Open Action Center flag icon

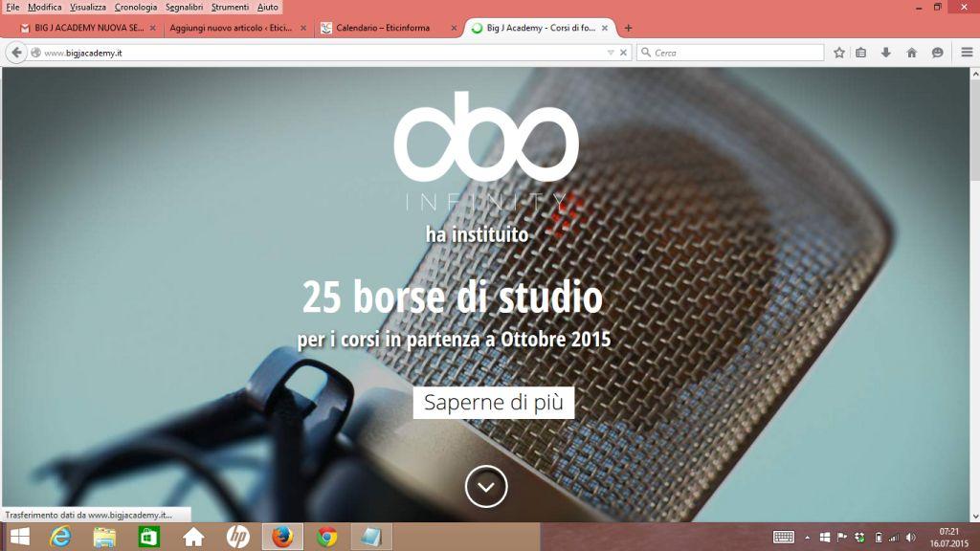[842, 538]
